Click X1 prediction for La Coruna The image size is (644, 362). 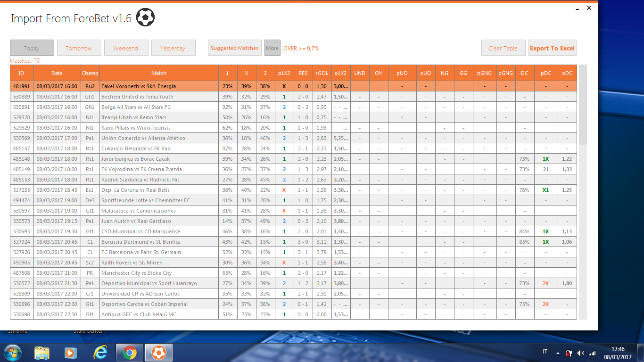click(x=546, y=190)
